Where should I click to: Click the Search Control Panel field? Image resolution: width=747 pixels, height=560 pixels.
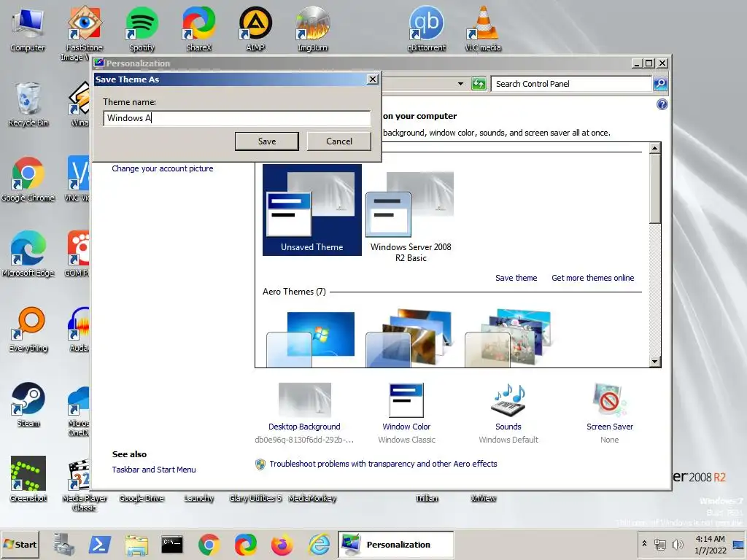(570, 84)
